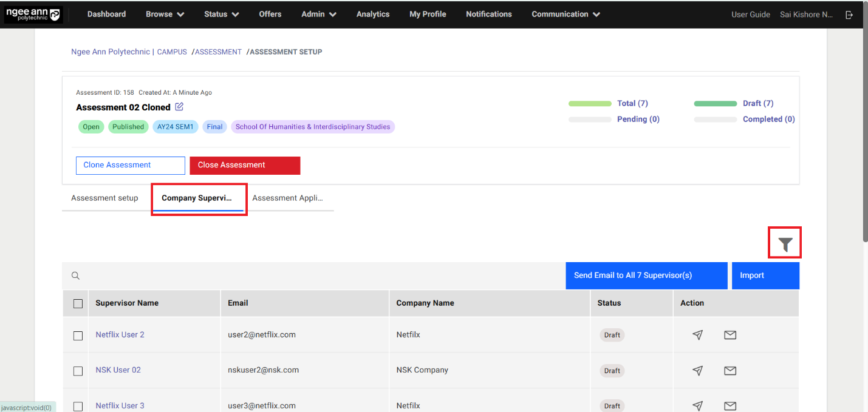Screen dimensions: 868x412
Task: Switch to the Assessment setup tab
Action: coord(104,198)
